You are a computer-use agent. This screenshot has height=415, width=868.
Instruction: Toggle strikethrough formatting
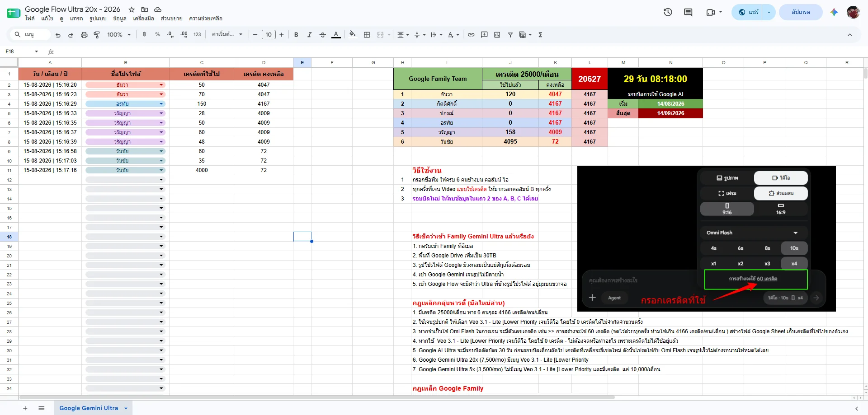click(322, 35)
